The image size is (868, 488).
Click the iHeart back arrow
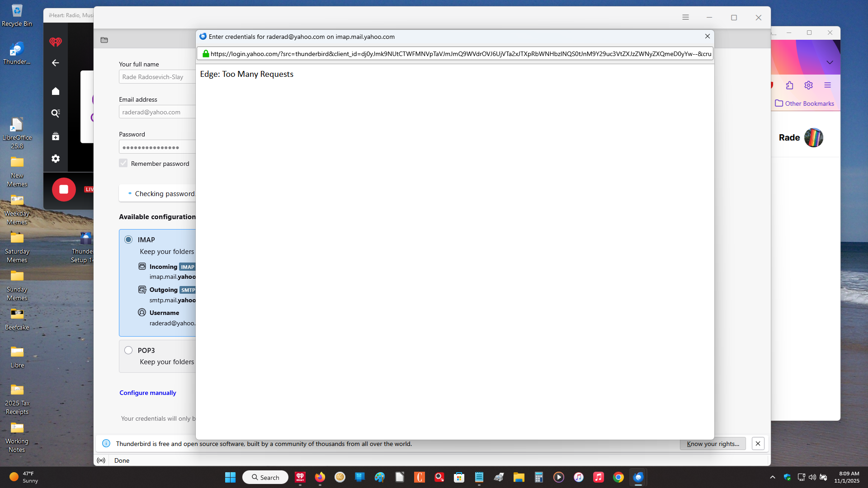tap(56, 63)
